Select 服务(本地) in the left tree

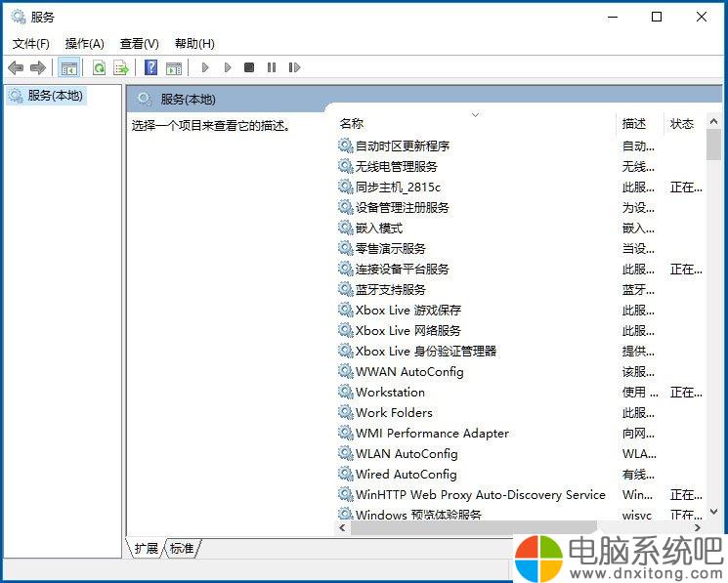pos(55,96)
